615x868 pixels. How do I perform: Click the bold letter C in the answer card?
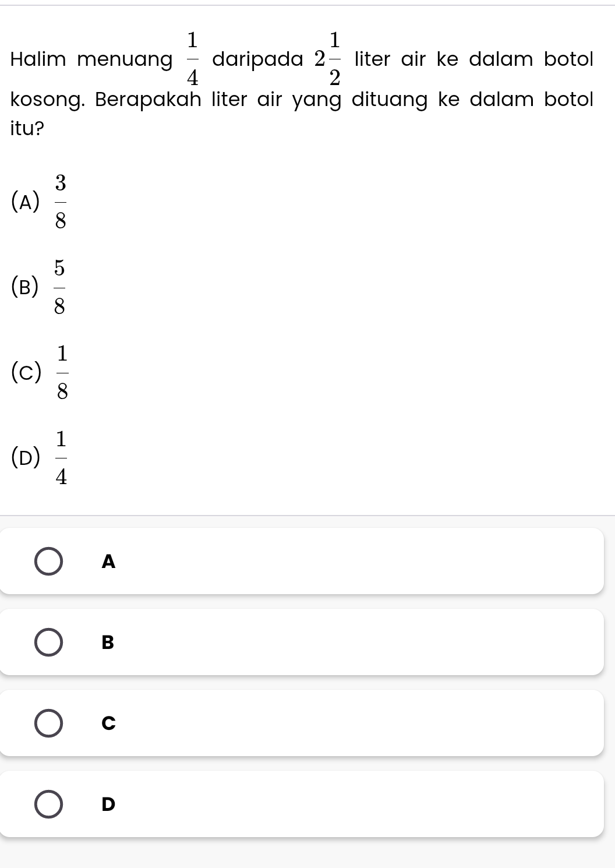[108, 724]
